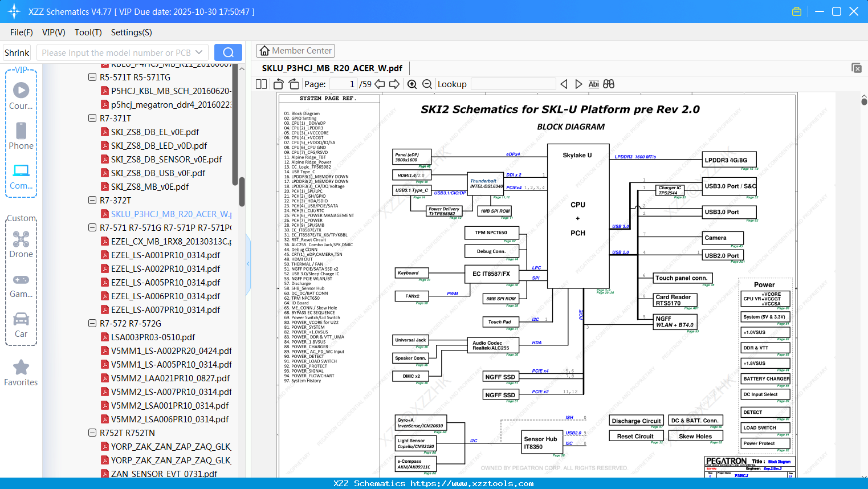
Task: Collapse the R5-571T R5-571TG folder
Action: coord(92,77)
